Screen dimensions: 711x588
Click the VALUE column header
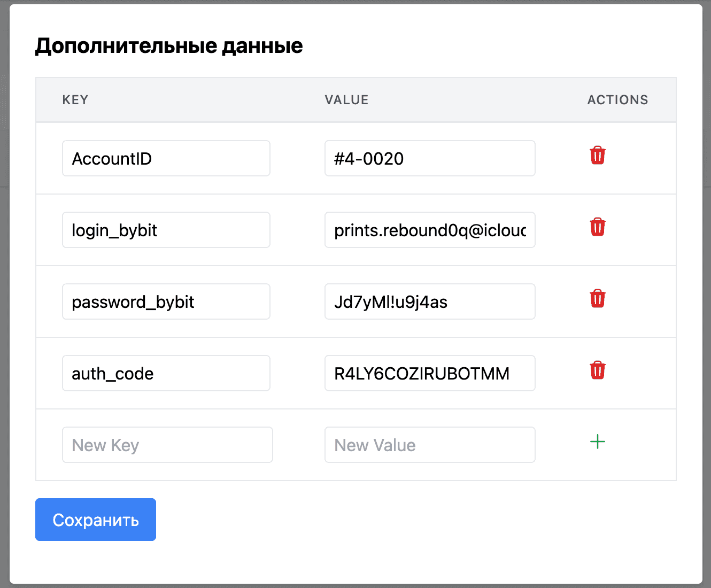point(346,100)
